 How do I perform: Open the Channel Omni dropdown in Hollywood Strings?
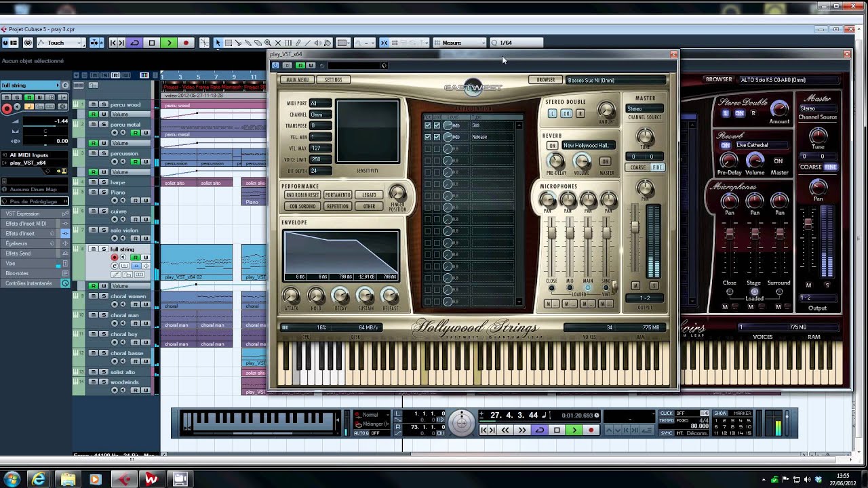coord(321,115)
